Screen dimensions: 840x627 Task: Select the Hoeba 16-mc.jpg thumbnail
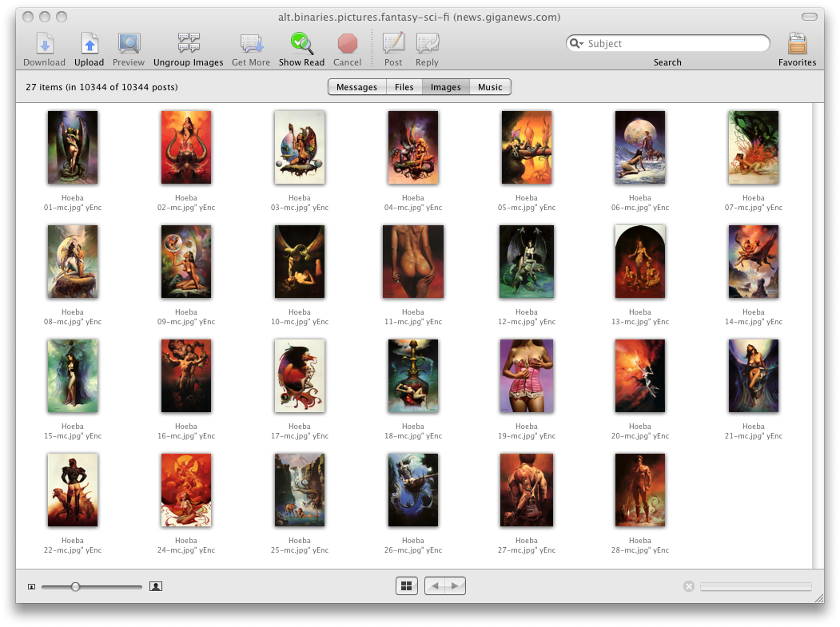(x=186, y=376)
